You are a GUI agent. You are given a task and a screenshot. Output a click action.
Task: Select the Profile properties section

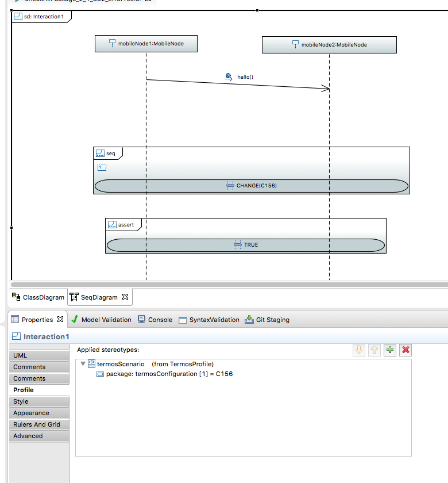point(39,390)
